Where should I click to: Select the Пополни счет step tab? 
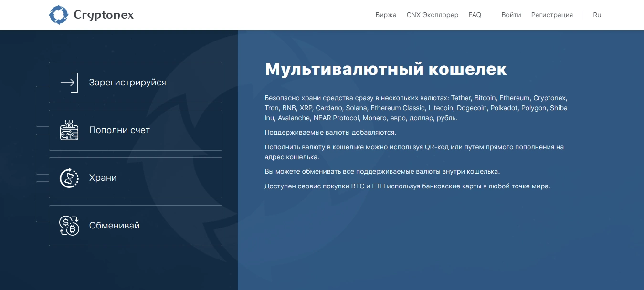[x=136, y=130]
